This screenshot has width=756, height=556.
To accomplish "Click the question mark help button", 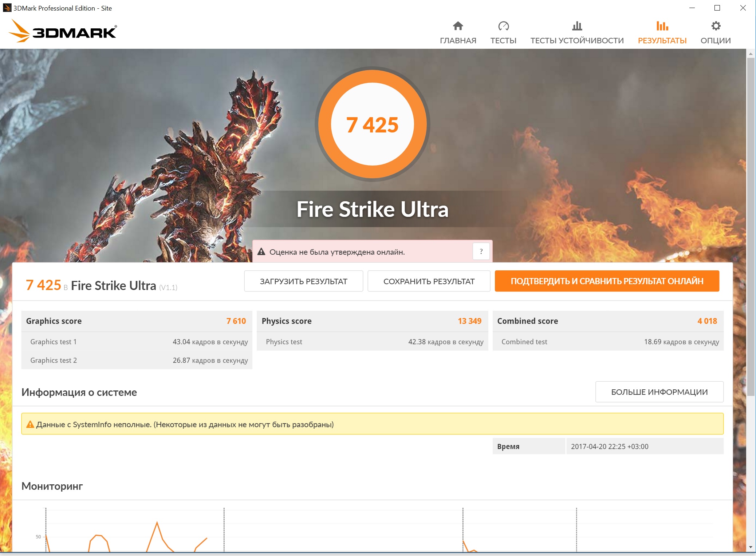I will coord(481,251).
